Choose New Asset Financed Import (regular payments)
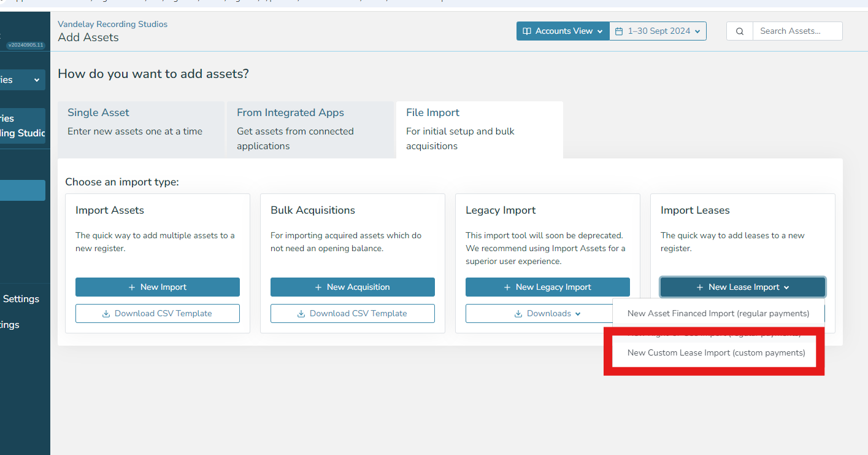The width and height of the screenshot is (868, 455). [x=718, y=313]
